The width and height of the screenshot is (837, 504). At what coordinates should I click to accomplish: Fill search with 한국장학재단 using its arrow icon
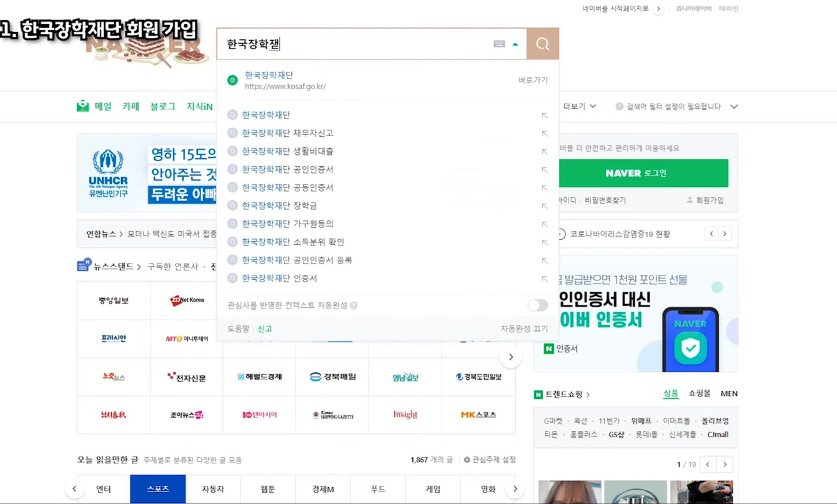coord(545,116)
